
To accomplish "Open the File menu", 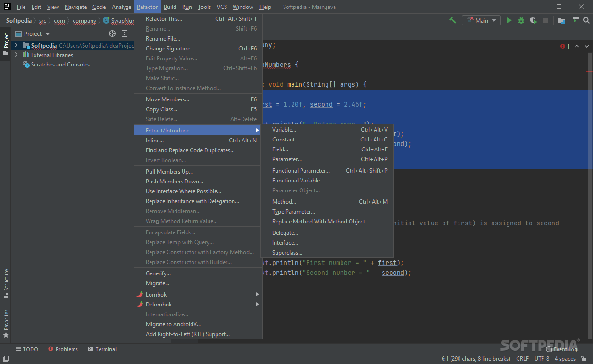I will 21,7.
